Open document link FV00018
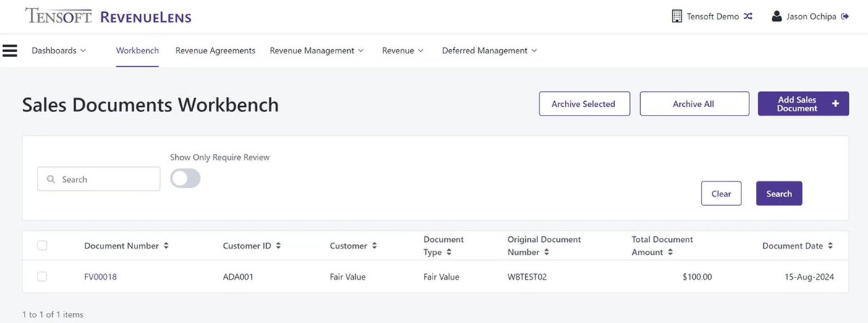 (101, 277)
